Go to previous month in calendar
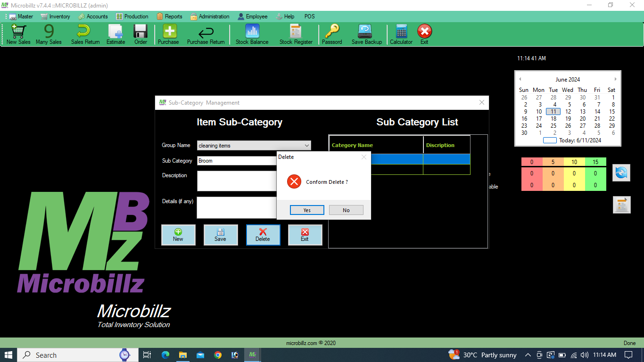 tap(520, 79)
